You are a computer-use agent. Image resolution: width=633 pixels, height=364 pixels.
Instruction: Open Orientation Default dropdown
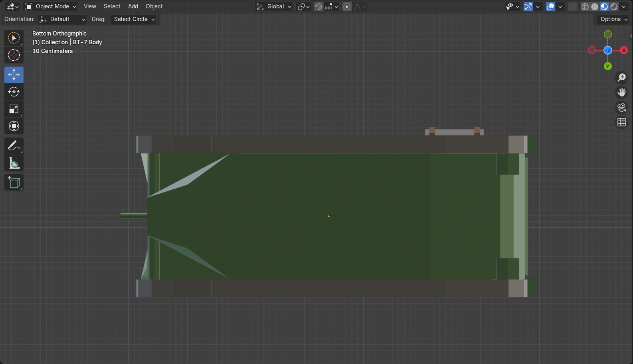[62, 19]
